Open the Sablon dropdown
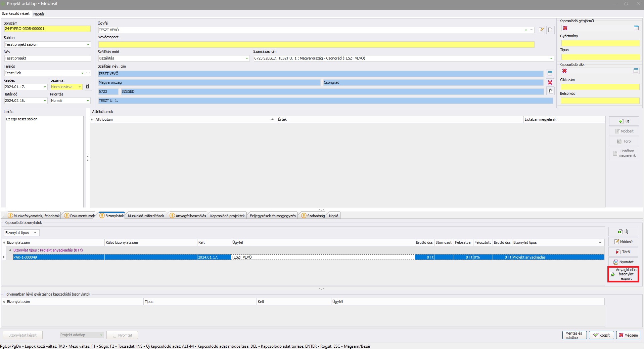644x349 pixels. coord(88,44)
